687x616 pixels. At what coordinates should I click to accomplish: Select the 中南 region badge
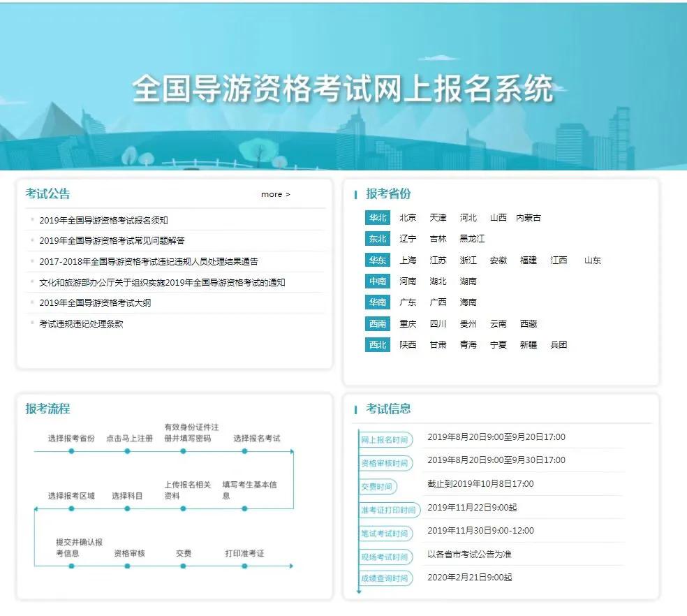[377, 281]
